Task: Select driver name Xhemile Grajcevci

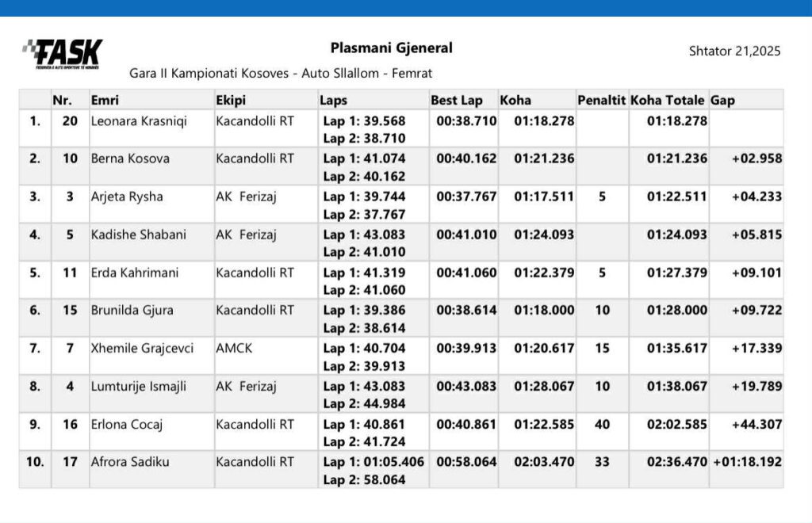Action: point(142,348)
